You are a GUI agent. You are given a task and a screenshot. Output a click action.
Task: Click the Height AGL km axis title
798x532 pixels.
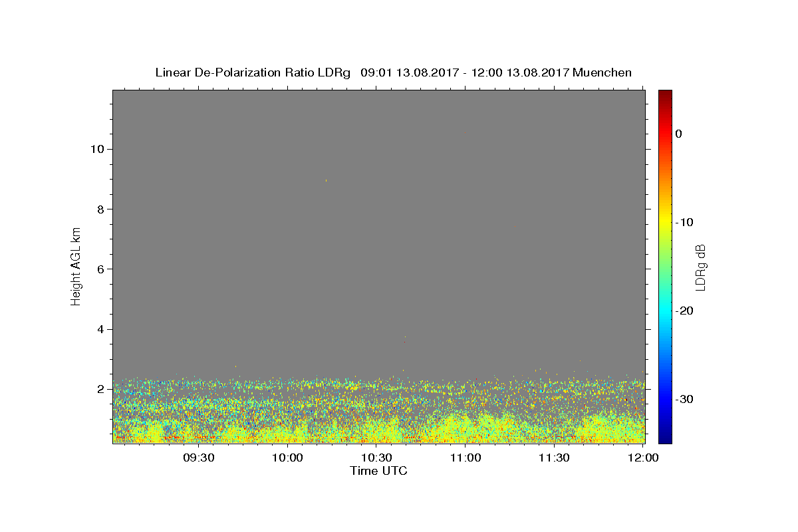pos(76,266)
